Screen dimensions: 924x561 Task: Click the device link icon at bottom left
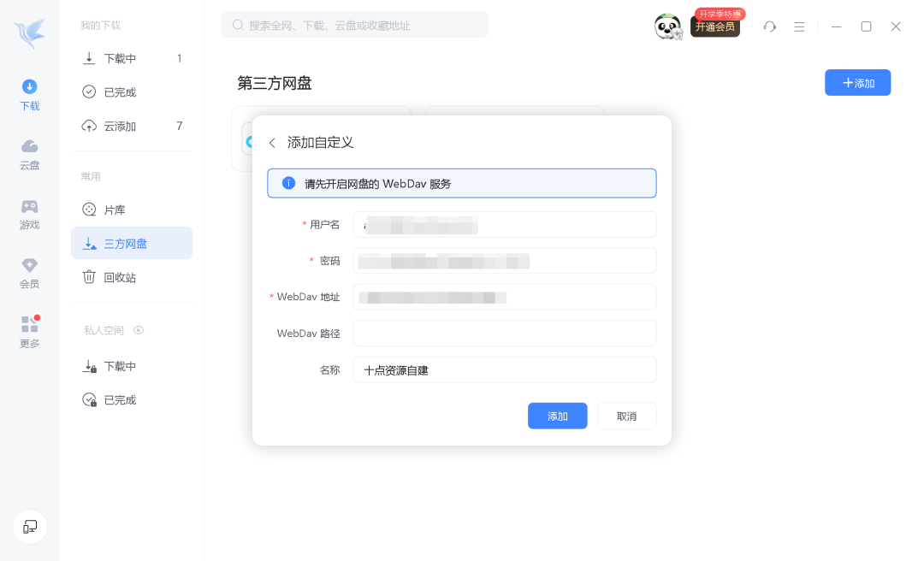pyautogui.click(x=30, y=527)
